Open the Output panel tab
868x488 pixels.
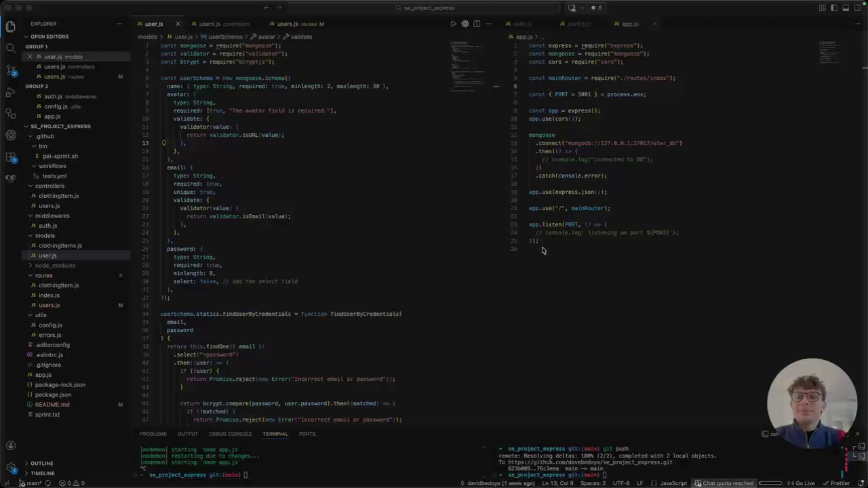click(x=188, y=434)
